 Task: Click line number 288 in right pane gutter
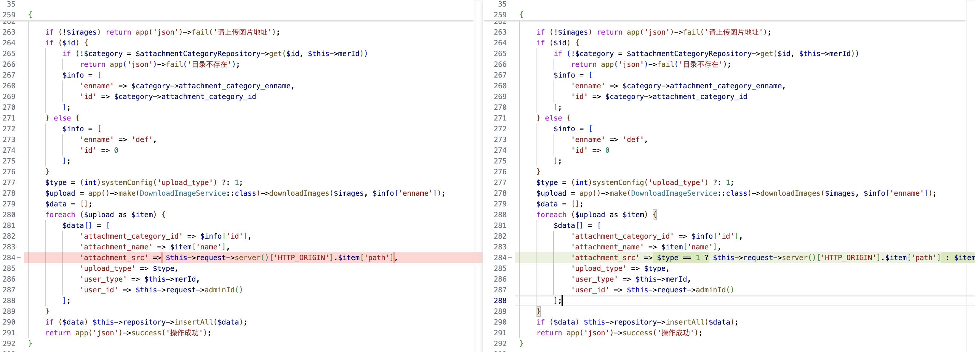pos(500,301)
